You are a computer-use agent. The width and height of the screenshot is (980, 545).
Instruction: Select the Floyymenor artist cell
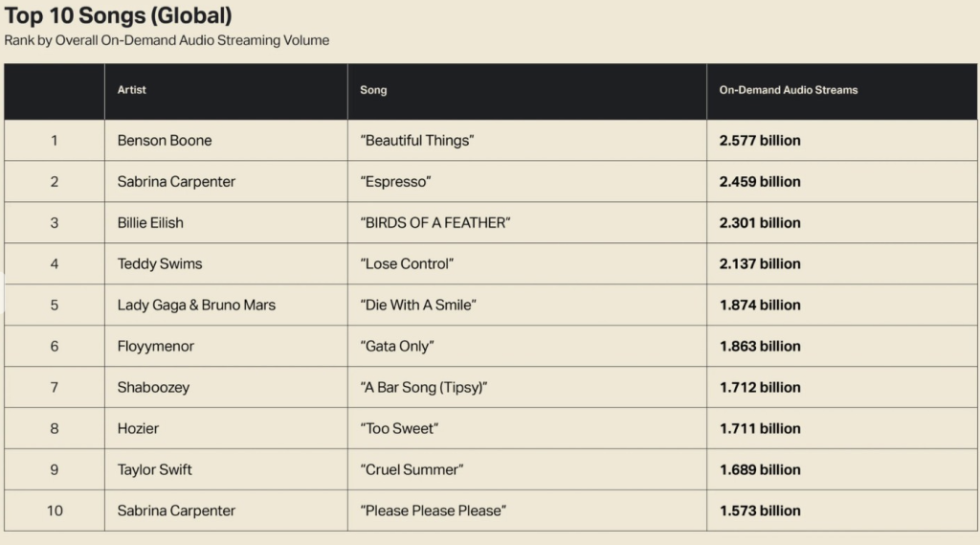tap(156, 347)
